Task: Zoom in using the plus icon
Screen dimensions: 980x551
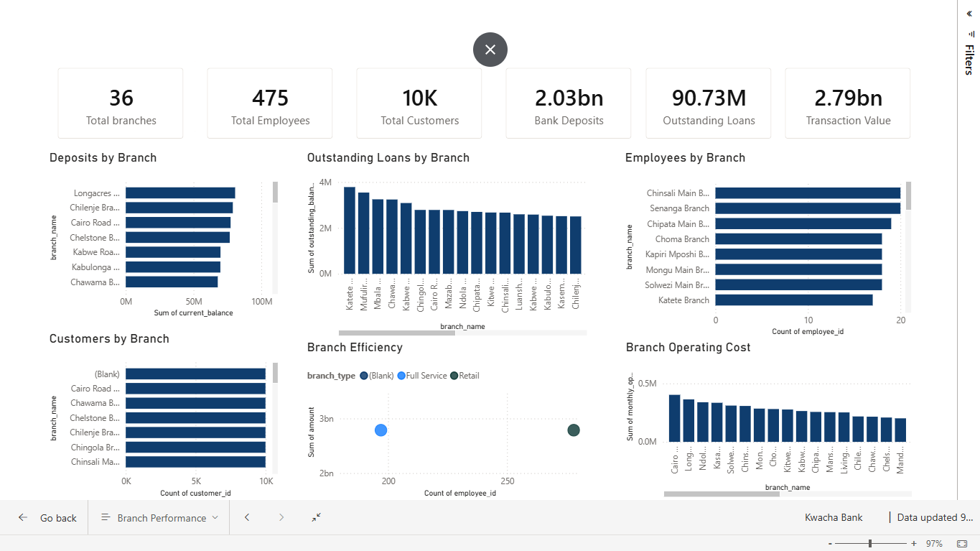Action: tap(914, 544)
